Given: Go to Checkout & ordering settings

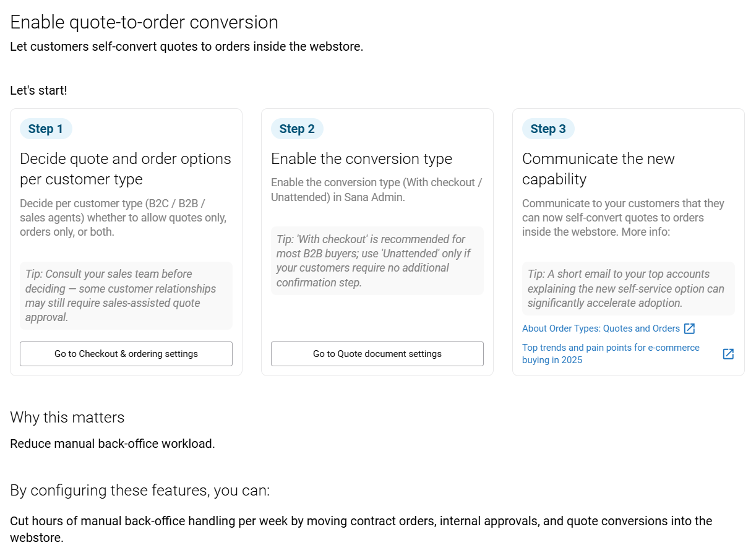Looking at the screenshot, I should [x=126, y=354].
